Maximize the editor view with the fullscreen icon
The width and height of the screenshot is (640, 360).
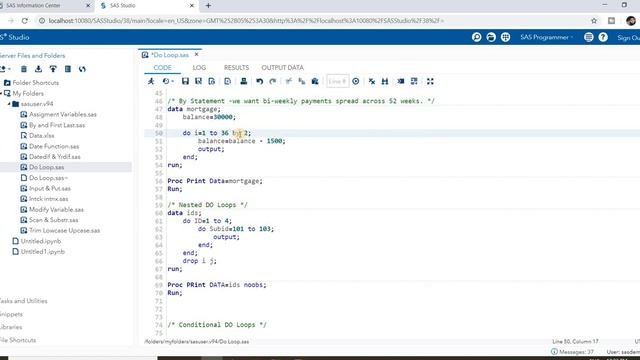[x=430, y=81]
